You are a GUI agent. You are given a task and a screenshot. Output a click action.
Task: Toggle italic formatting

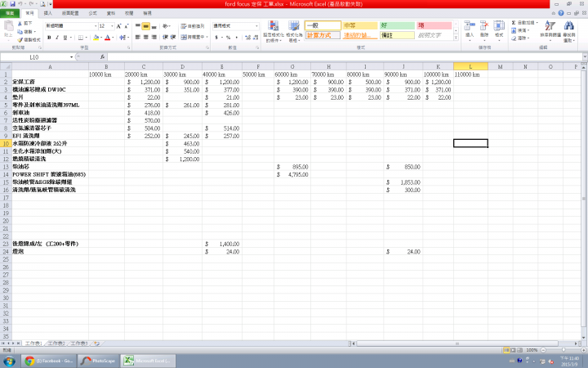point(57,37)
